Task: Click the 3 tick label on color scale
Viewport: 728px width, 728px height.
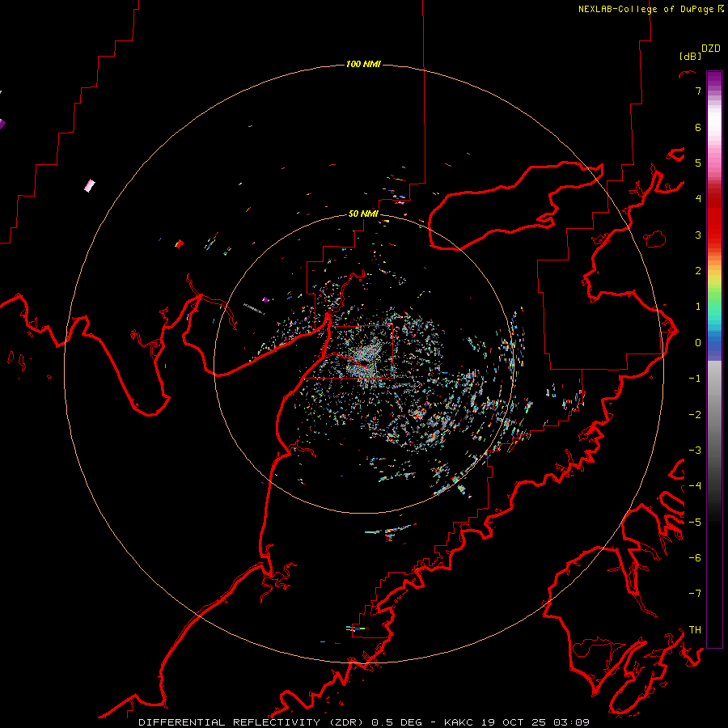Action: [698, 235]
